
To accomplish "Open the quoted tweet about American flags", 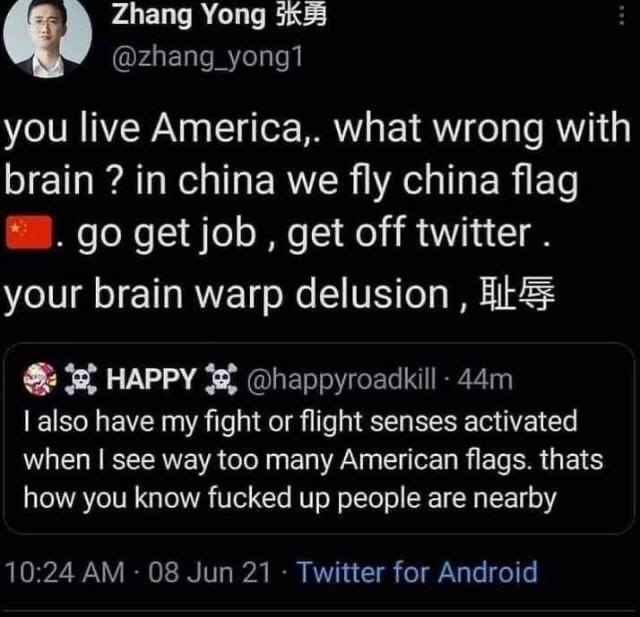I will coord(319,439).
